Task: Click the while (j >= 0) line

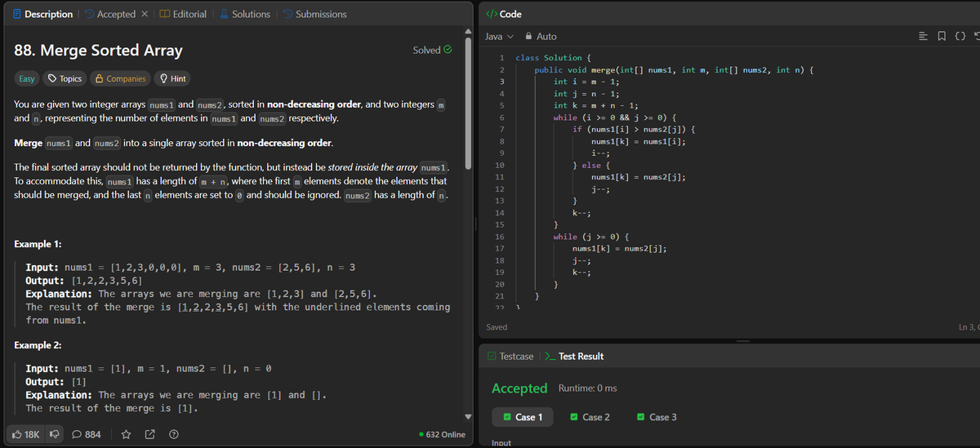Action: (590, 237)
